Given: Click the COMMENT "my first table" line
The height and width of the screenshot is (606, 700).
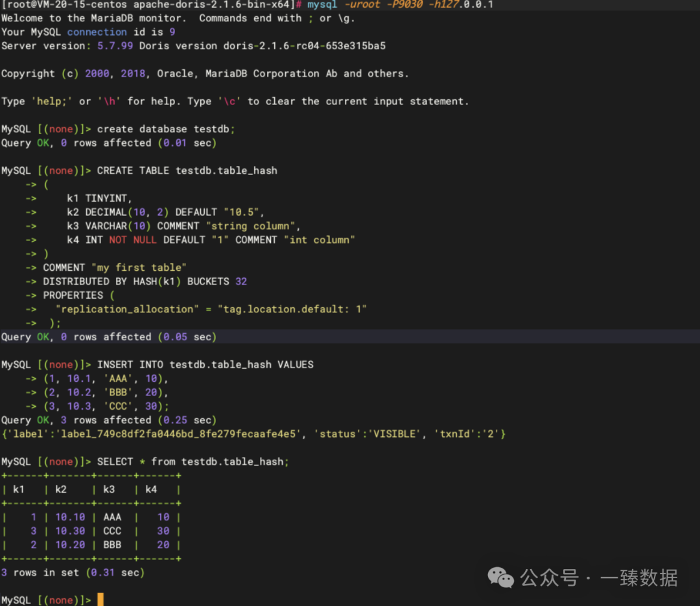Looking at the screenshot, I should (115, 268).
